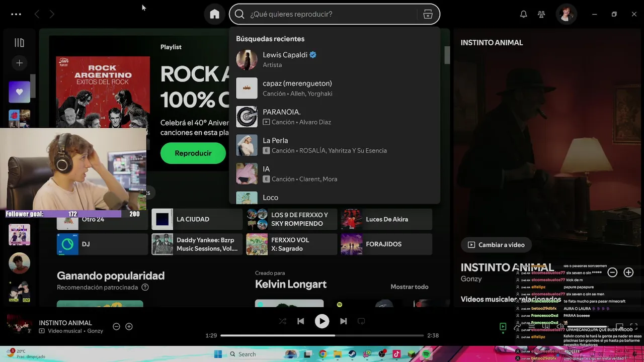Hide track via minus in player bar
This screenshot has height=362, width=644.
point(116,327)
